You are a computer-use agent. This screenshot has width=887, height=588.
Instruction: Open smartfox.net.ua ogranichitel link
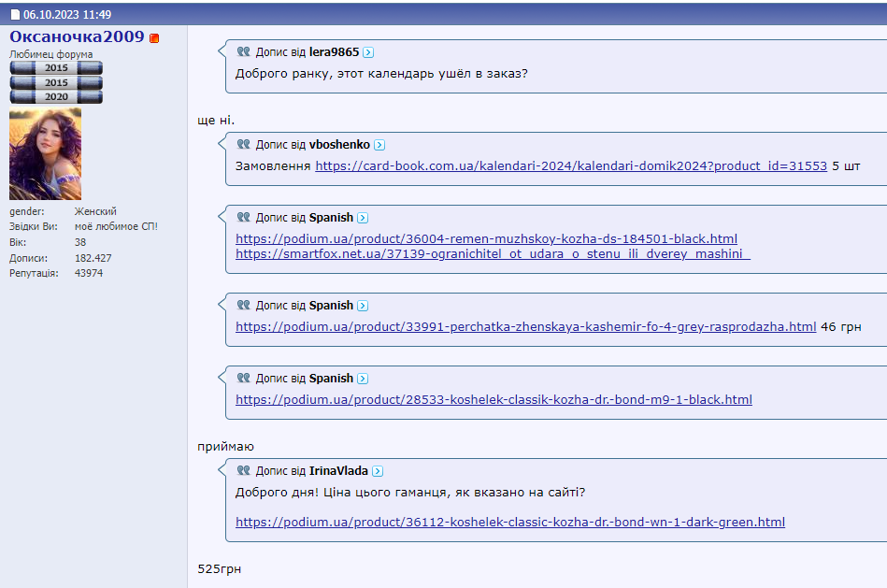pos(493,254)
